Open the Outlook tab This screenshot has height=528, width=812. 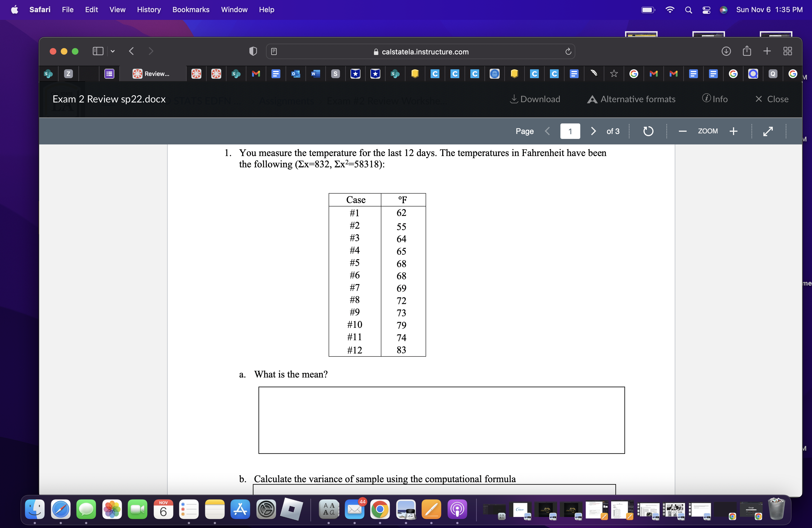(x=296, y=74)
